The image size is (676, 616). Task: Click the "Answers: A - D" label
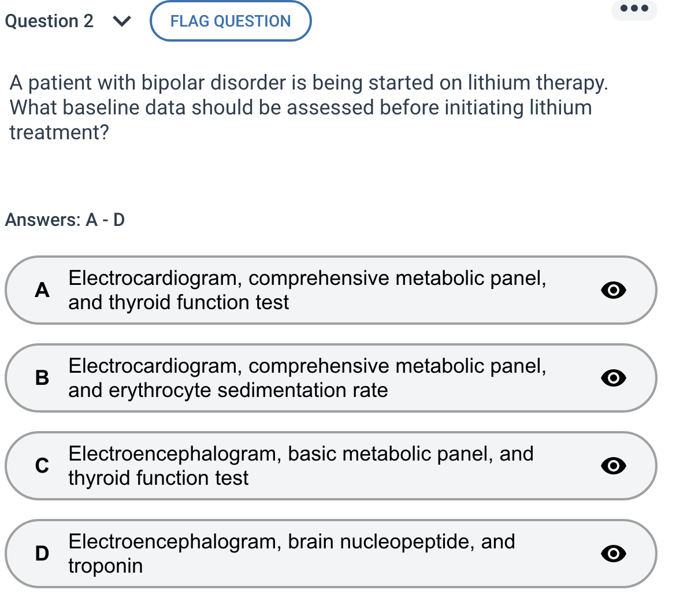pyautogui.click(x=65, y=220)
